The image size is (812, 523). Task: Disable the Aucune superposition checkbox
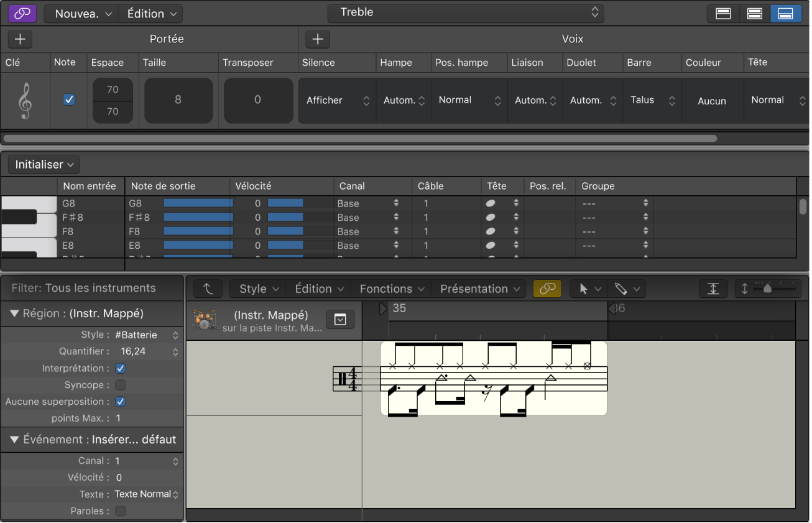[121, 402]
